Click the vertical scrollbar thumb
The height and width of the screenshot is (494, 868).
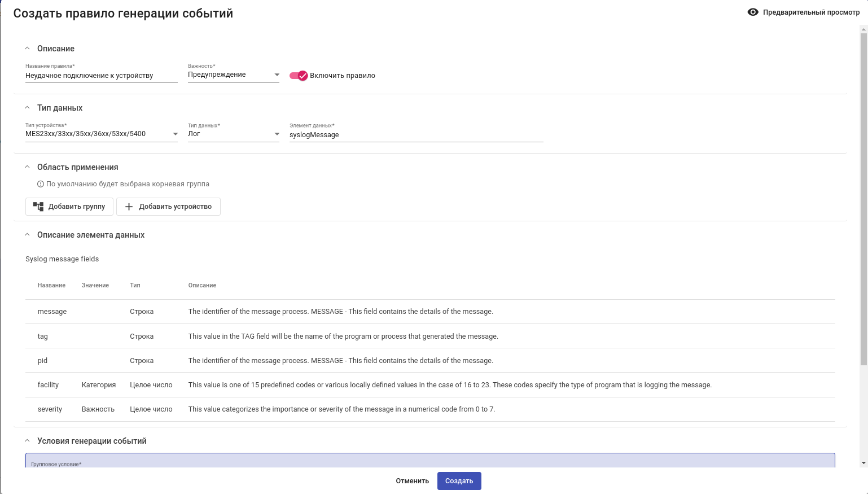(863, 198)
